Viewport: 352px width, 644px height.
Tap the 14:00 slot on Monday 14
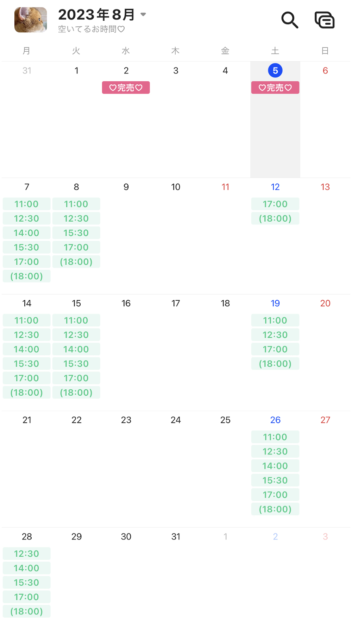27,349
